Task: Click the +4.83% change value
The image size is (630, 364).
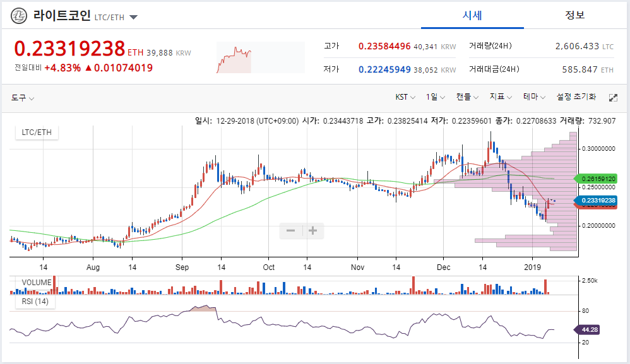Action: point(62,68)
